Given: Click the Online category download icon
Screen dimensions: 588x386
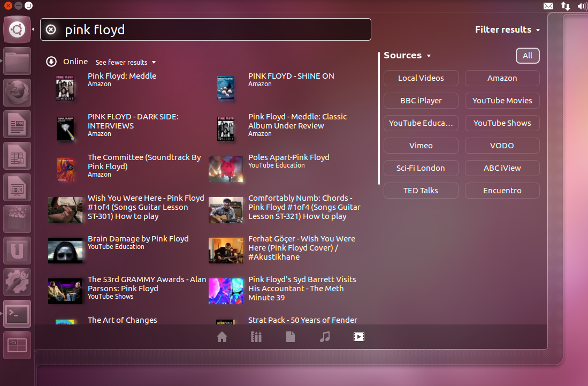Looking at the screenshot, I should click(x=51, y=62).
